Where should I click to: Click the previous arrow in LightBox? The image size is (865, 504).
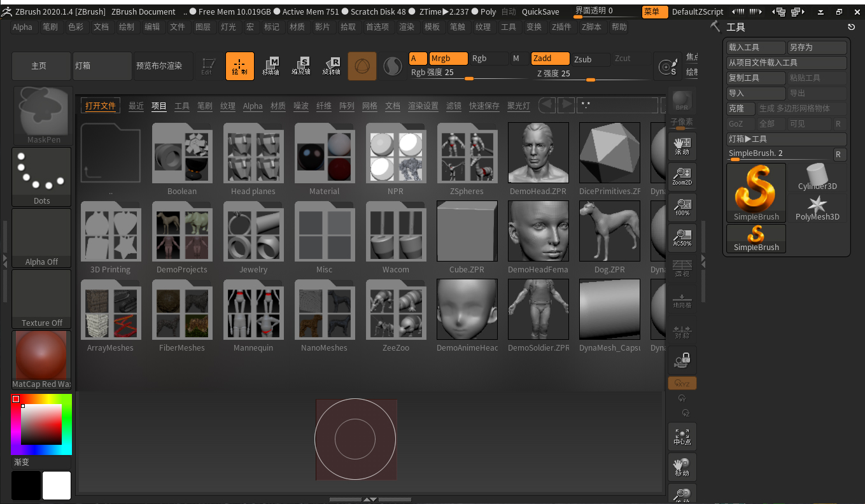tap(547, 106)
